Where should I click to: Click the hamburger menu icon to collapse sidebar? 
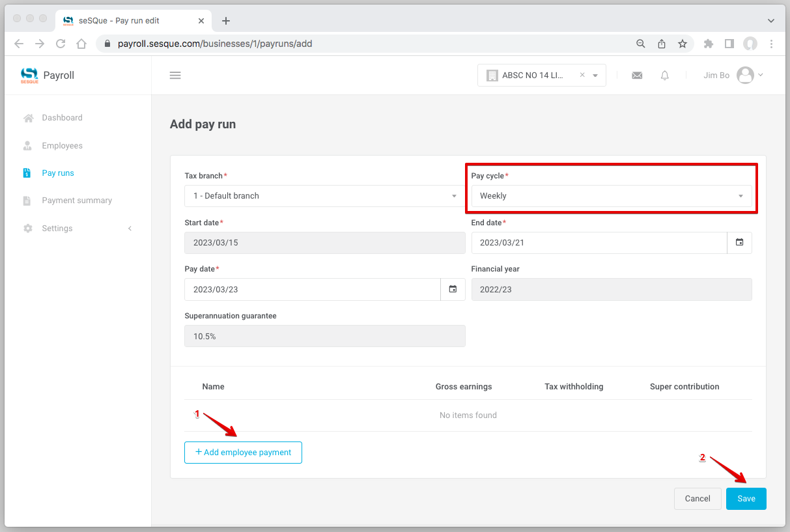point(175,76)
